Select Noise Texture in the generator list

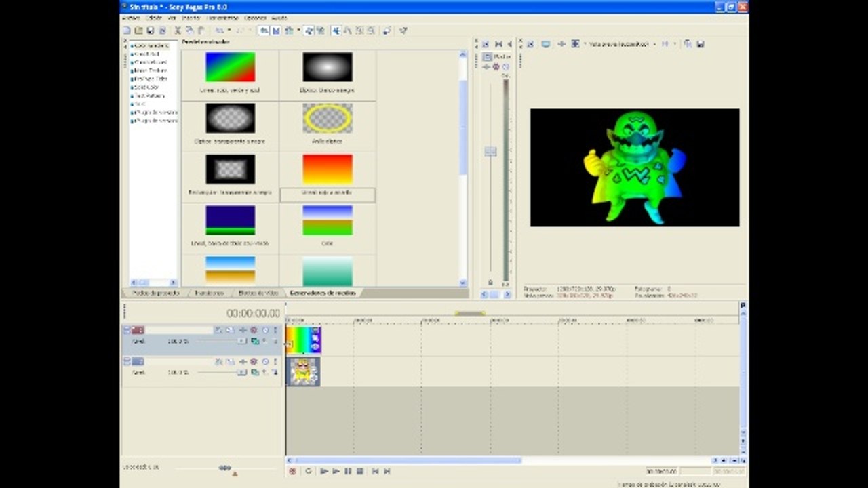click(150, 70)
